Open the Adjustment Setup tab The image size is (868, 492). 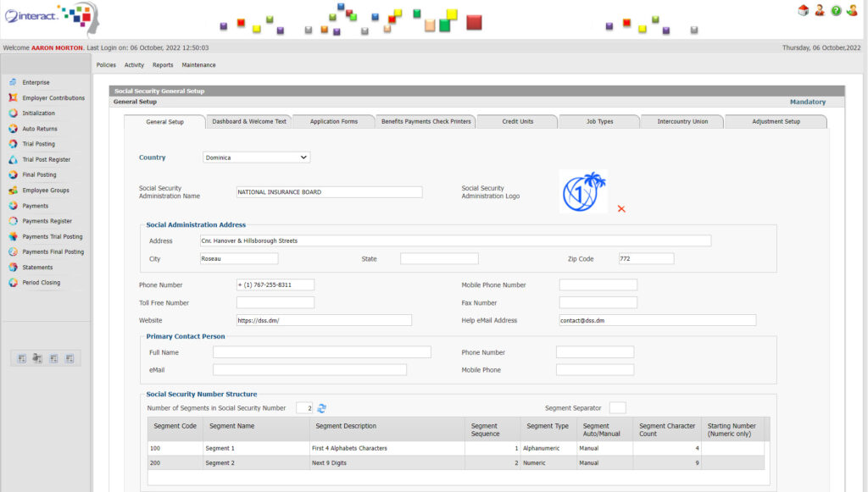[776, 122]
